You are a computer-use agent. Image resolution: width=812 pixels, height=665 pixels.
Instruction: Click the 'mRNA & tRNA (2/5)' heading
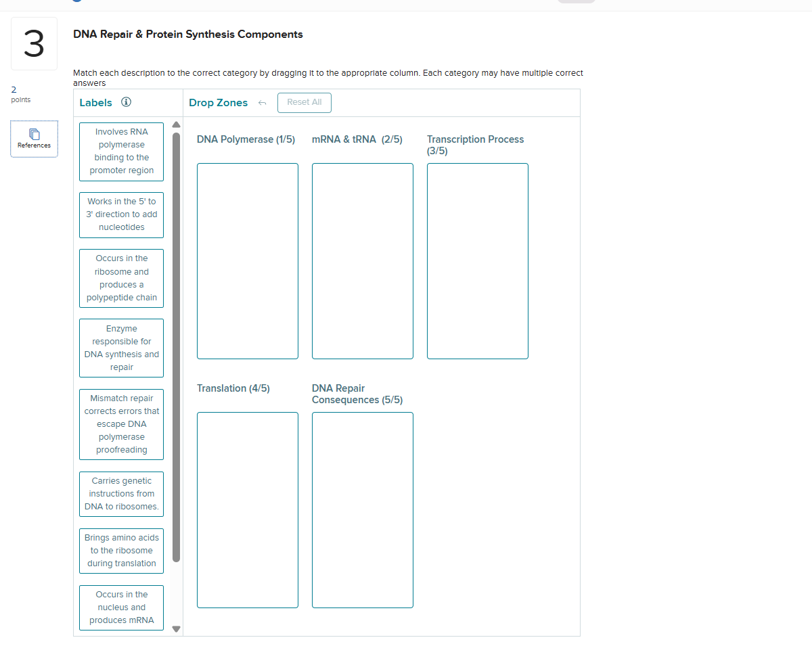pyautogui.click(x=357, y=139)
